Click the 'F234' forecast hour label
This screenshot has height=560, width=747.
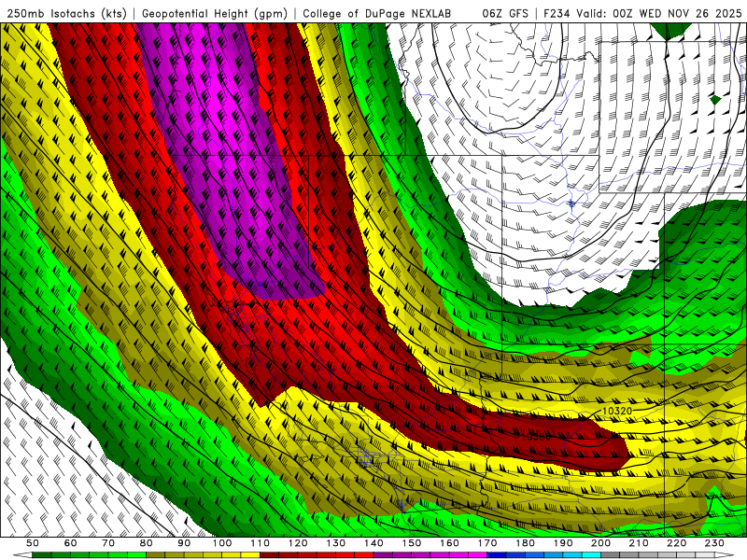click(557, 14)
